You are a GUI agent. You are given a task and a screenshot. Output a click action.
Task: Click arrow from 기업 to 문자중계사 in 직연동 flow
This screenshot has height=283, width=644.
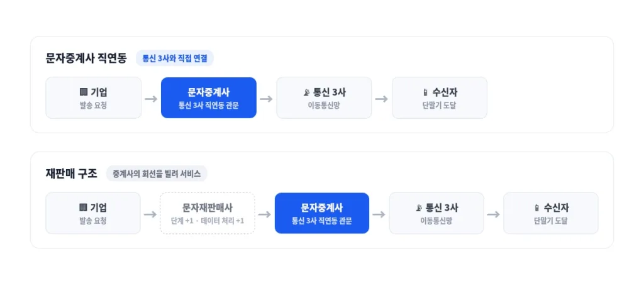[151, 99]
